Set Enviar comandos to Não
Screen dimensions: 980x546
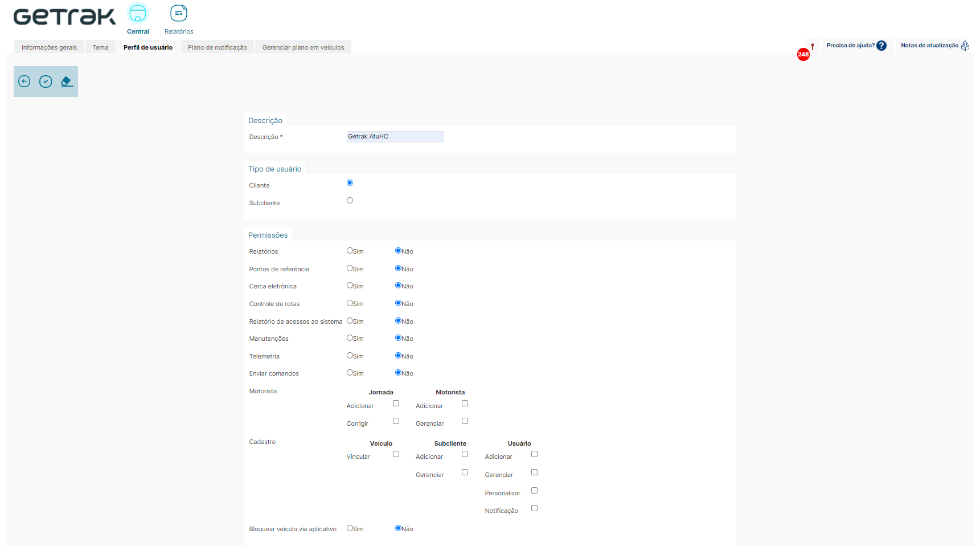point(398,373)
